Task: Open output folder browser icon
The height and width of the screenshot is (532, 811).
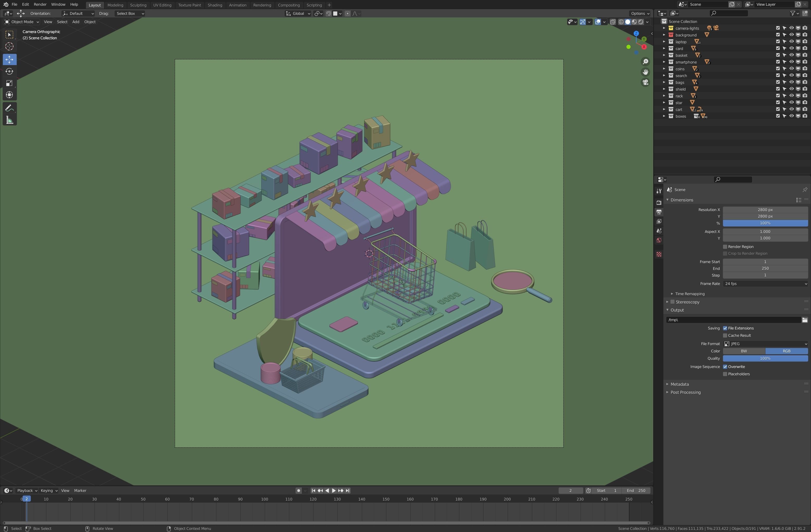Action: pos(804,320)
